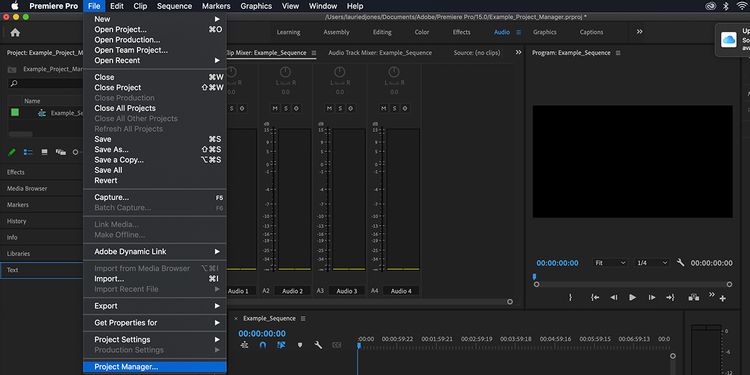Viewport: 750px width, 375px height.
Task: Open Program Monitor settings wrench
Action: 681,263
